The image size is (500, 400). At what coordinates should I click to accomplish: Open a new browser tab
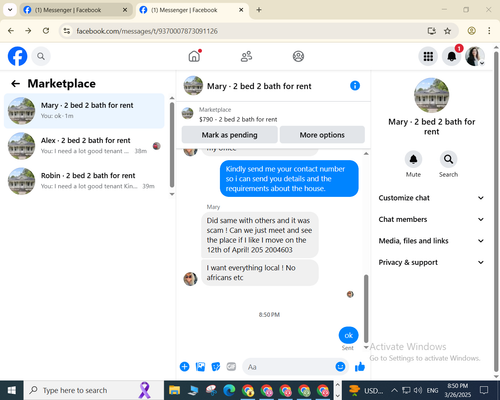click(x=259, y=10)
